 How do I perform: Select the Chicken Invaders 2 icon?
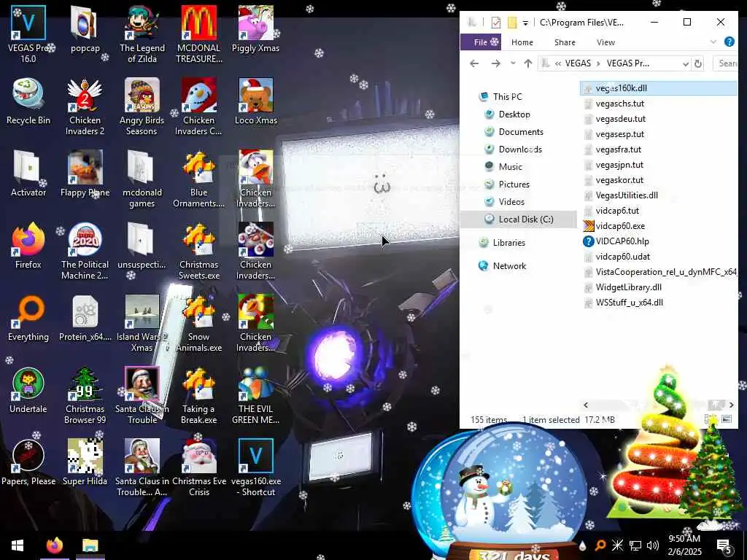click(x=85, y=106)
